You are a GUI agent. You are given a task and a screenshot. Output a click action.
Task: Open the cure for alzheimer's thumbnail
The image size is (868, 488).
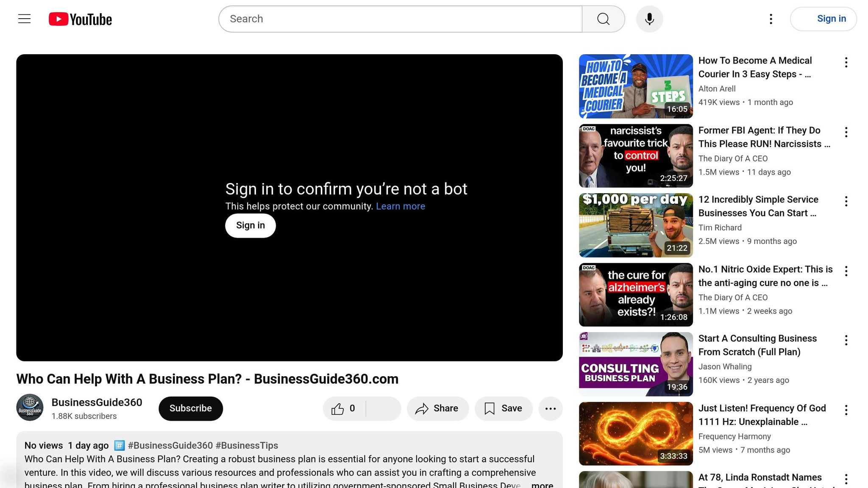(636, 295)
